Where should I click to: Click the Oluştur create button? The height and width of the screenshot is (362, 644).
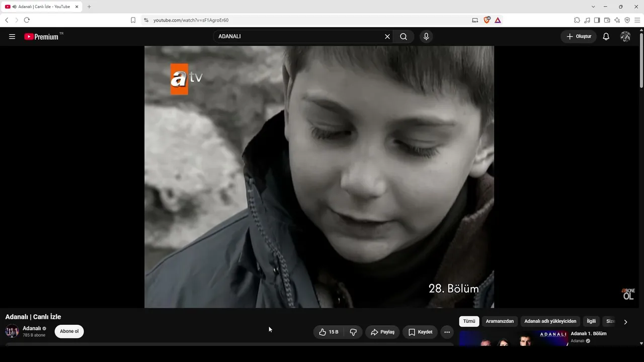click(579, 37)
